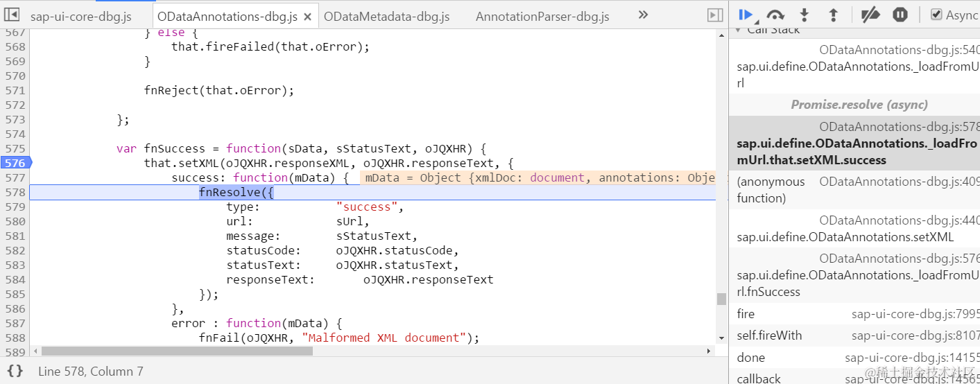Open the sap-ui-core-dbg.js:14155 source link
Screen dimensions: 980x384
click(912, 358)
